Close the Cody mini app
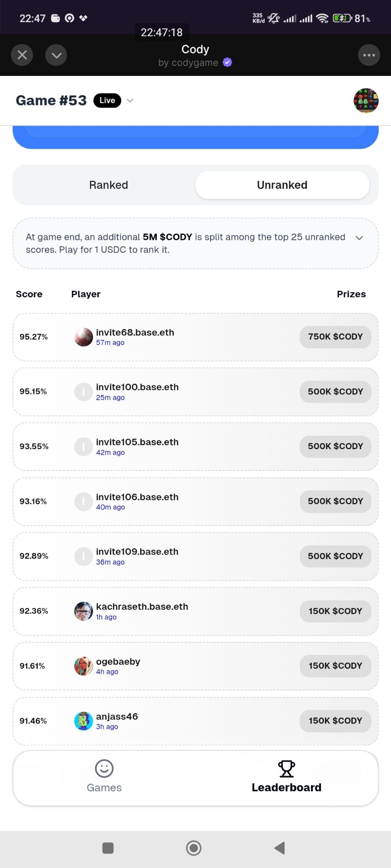This screenshot has width=391, height=868. click(22, 55)
